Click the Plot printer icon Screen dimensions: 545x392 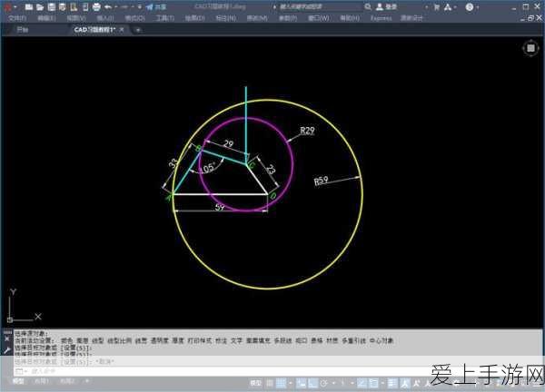point(96,7)
